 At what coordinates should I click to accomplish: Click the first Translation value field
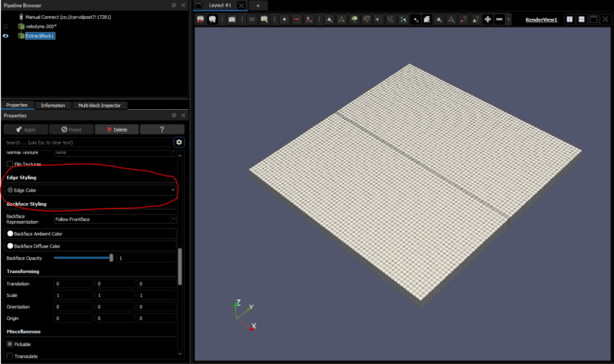coord(74,284)
